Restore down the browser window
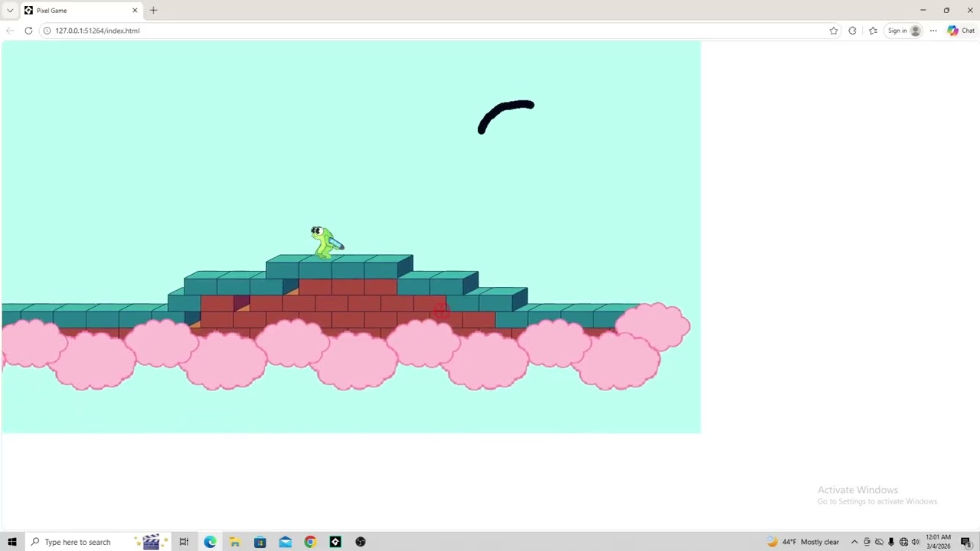This screenshot has height=551, width=980. pos(947,10)
